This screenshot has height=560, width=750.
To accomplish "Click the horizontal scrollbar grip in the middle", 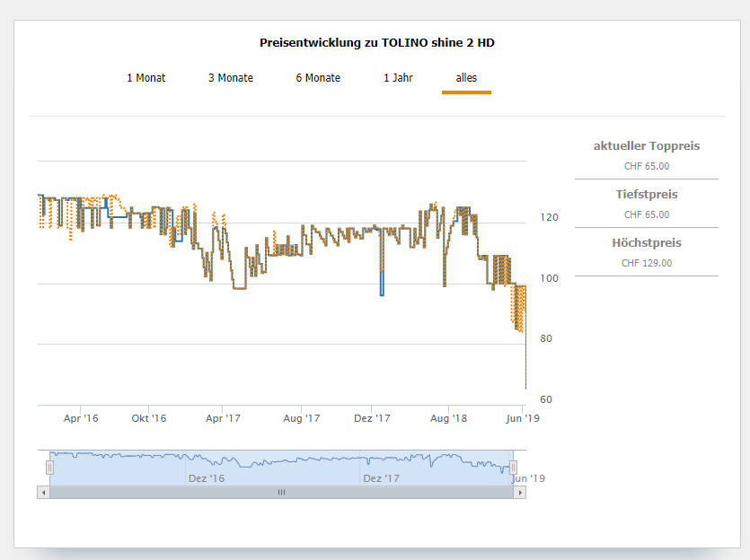I will tap(281, 492).
